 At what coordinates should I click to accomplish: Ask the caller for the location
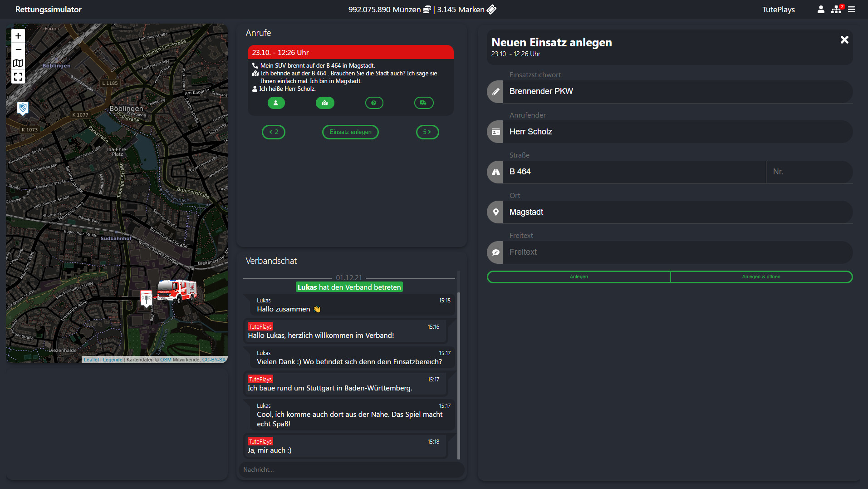[x=325, y=103]
